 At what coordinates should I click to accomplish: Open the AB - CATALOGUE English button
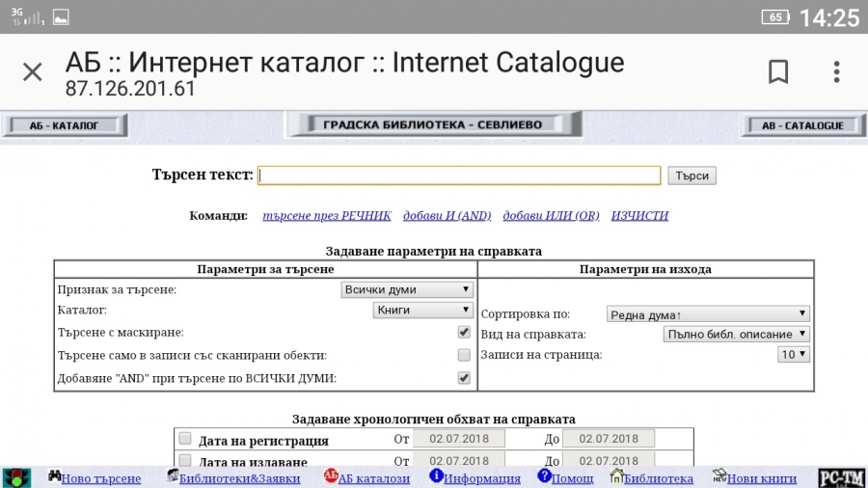[x=801, y=125]
